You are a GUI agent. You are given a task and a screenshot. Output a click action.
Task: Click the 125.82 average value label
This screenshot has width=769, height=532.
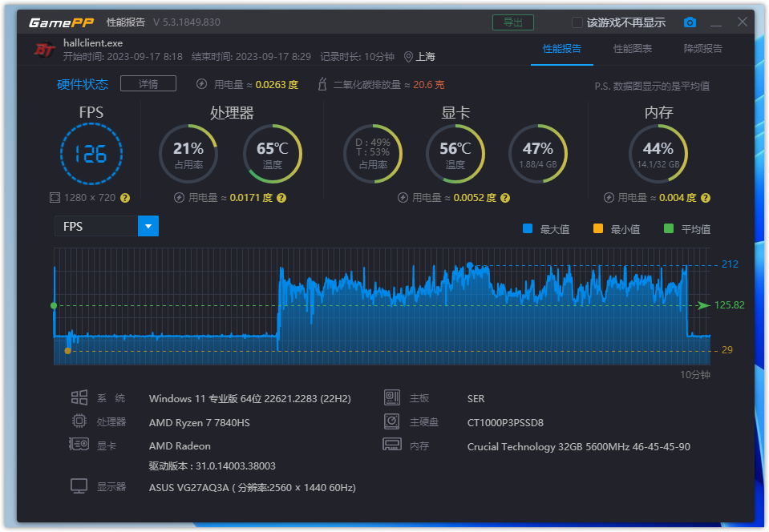(729, 305)
